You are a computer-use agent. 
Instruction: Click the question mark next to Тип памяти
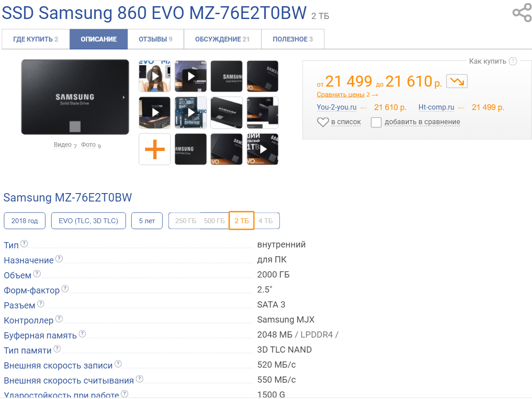[x=57, y=349]
